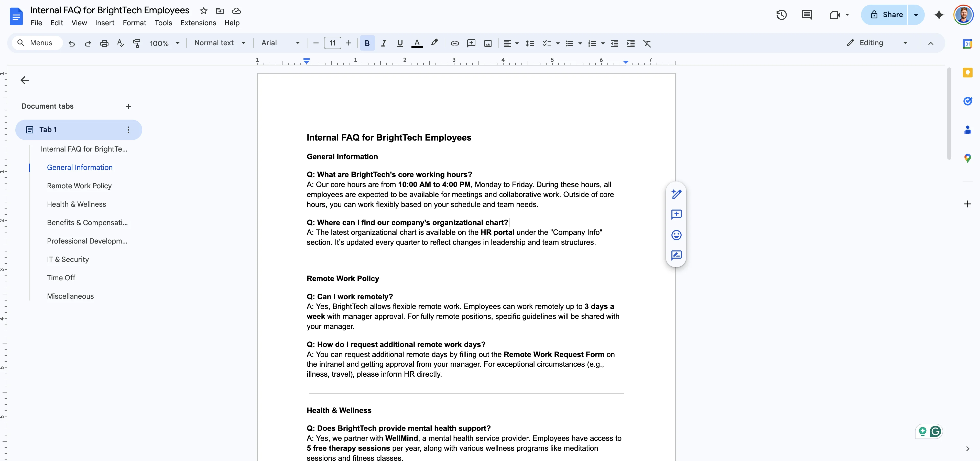Image resolution: width=980 pixels, height=461 pixels.
Task: Click the text color picker icon
Action: click(x=417, y=43)
